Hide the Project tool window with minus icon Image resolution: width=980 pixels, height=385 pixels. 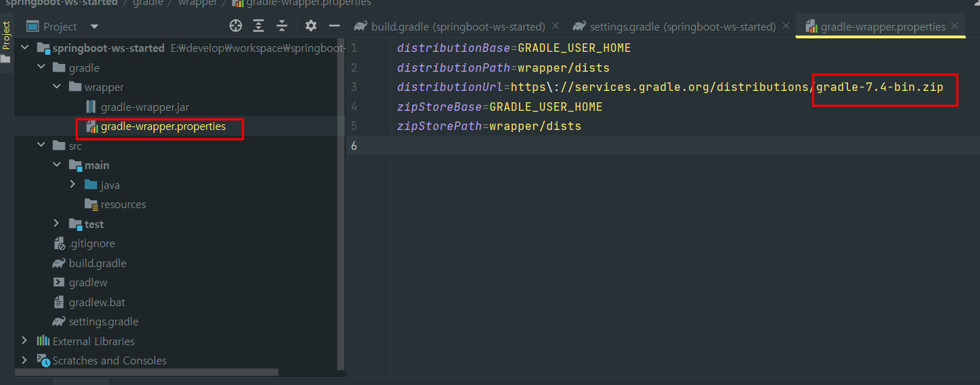(x=334, y=26)
